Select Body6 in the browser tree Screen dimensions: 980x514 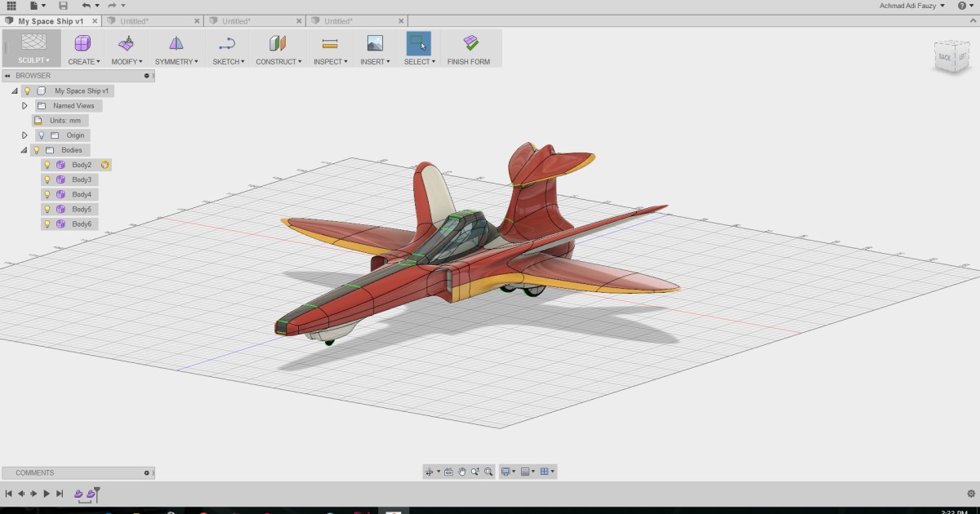82,224
